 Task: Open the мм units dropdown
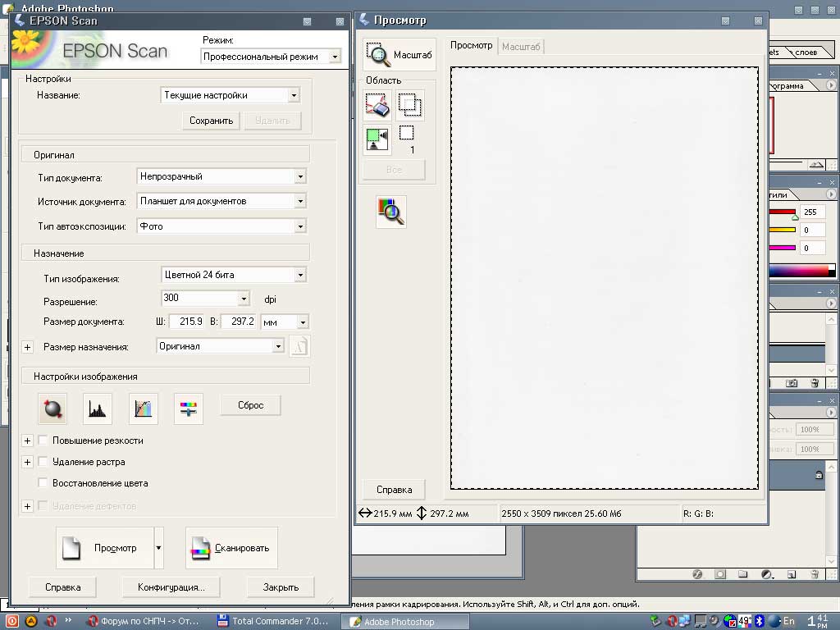[x=303, y=322]
